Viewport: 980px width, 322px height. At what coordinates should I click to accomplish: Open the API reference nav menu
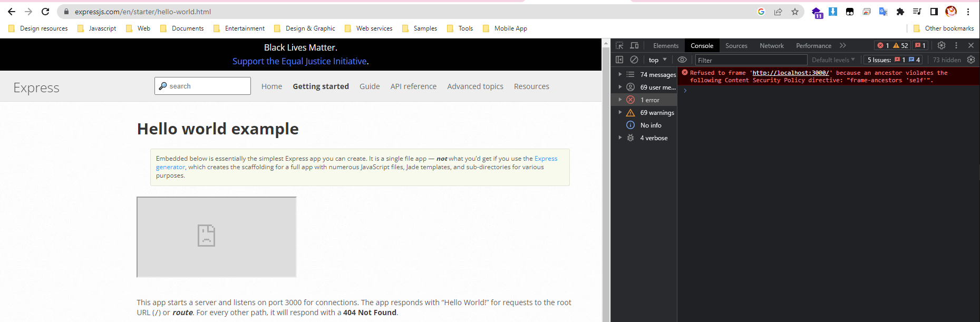[x=413, y=86]
